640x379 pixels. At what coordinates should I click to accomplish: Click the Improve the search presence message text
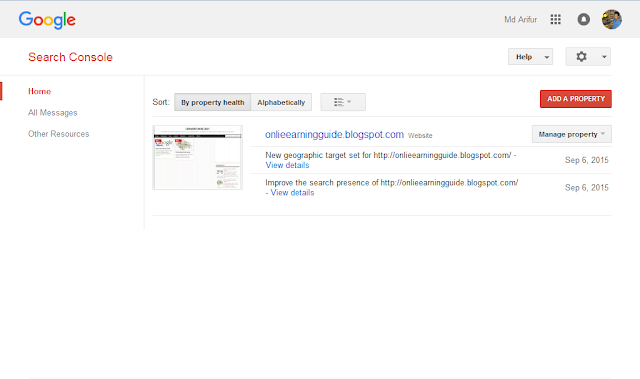(x=392, y=183)
